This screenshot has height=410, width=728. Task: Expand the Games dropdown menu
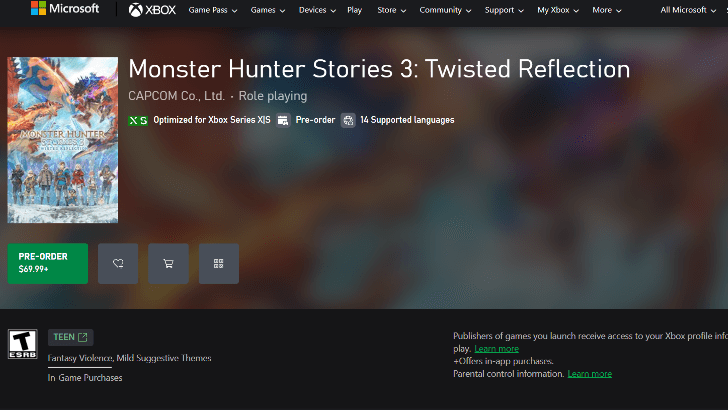coord(267,10)
